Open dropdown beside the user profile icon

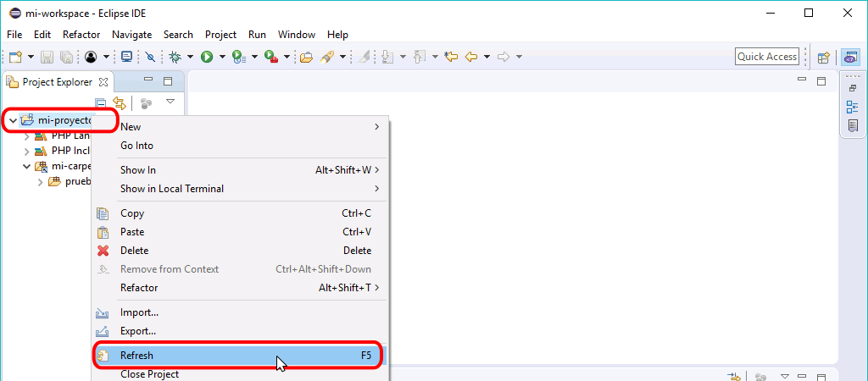point(104,57)
